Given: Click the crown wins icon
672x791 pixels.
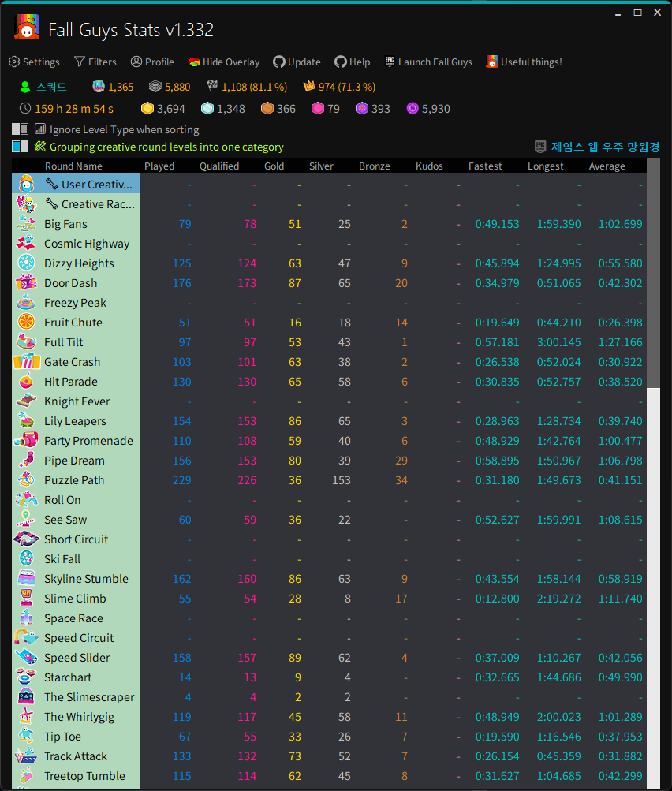Looking at the screenshot, I should (308, 86).
